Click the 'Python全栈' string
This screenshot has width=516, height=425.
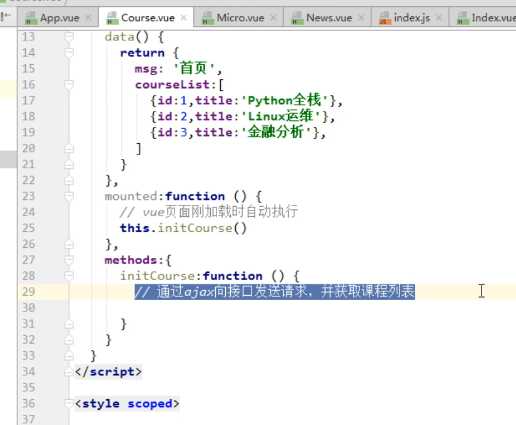(285, 100)
